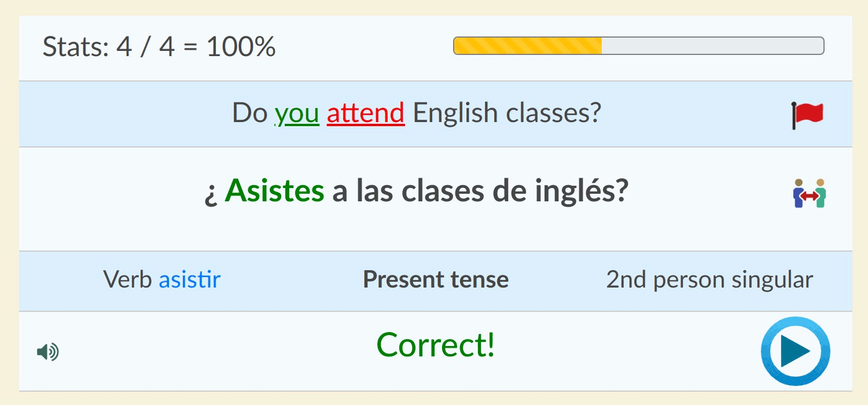Click the 'Correct!' feedback text

[435, 345]
